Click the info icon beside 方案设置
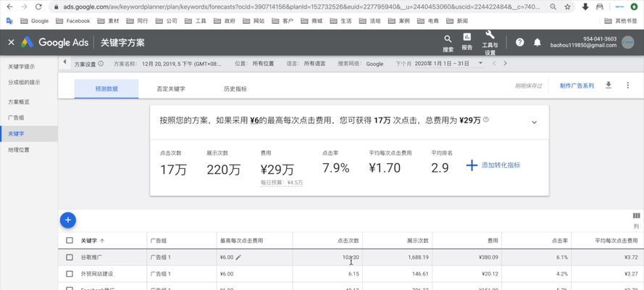Image resolution: width=644 pixels, height=290 pixels. [101, 64]
